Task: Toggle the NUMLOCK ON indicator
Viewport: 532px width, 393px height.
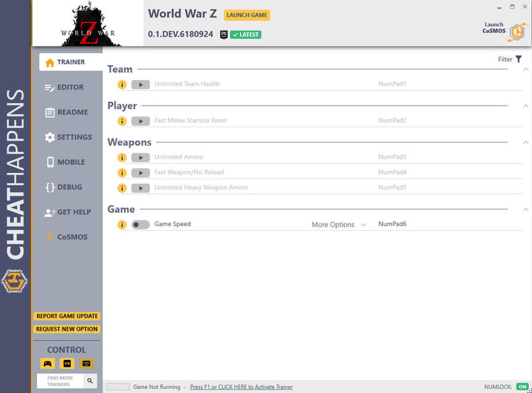Action: [x=523, y=386]
